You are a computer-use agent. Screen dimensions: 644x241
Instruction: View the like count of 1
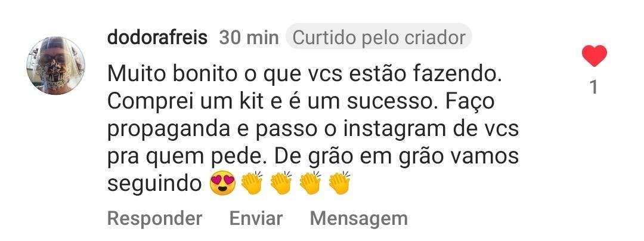594,88
